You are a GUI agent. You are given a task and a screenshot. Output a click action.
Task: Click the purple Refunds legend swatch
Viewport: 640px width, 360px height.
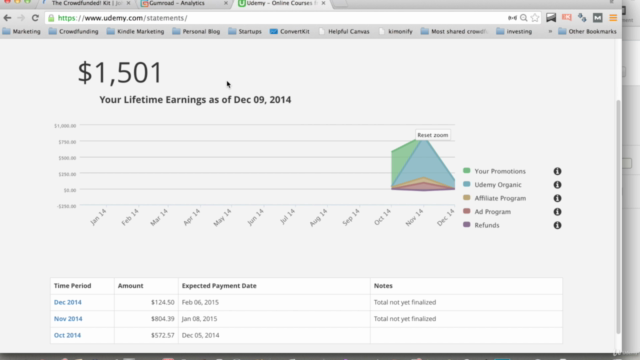[x=467, y=224]
